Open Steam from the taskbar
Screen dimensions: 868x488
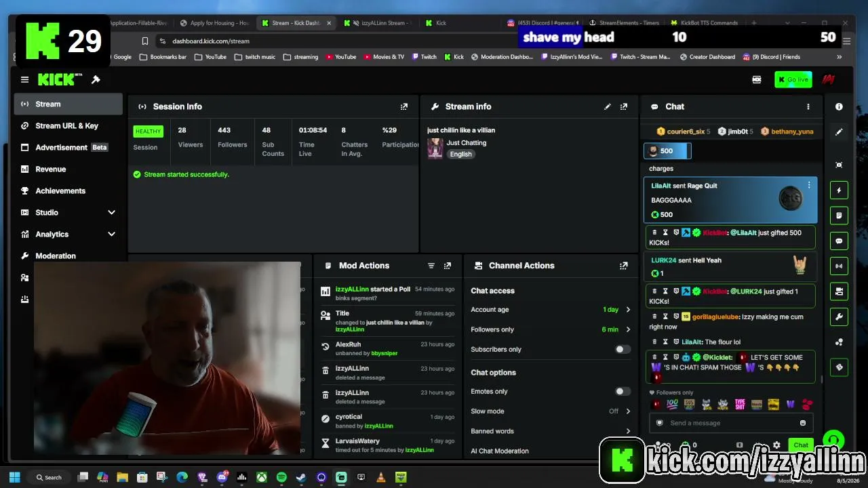coord(301,477)
